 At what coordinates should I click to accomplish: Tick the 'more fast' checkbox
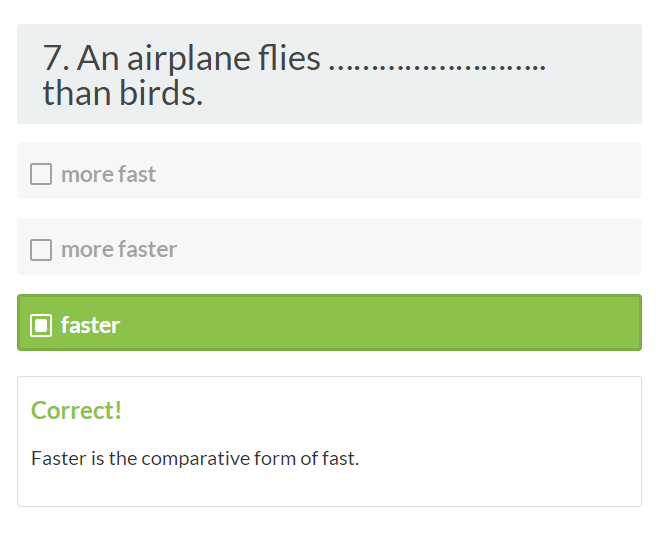(41, 174)
